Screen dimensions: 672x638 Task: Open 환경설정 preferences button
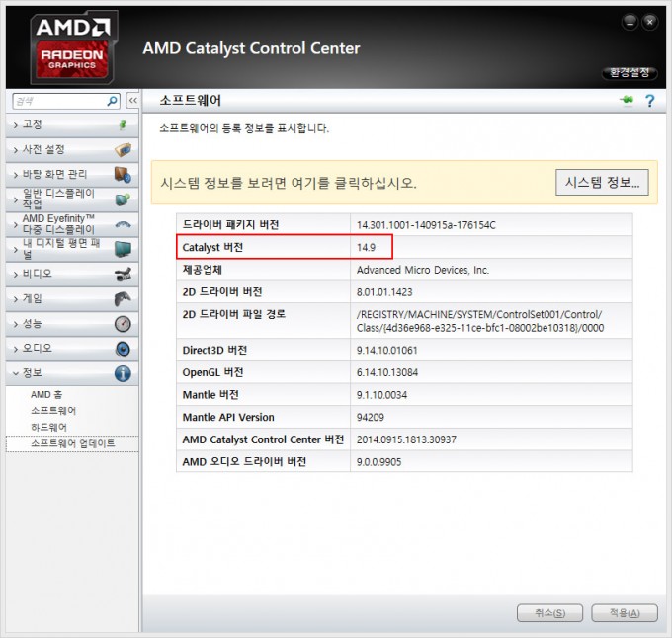(x=629, y=73)
